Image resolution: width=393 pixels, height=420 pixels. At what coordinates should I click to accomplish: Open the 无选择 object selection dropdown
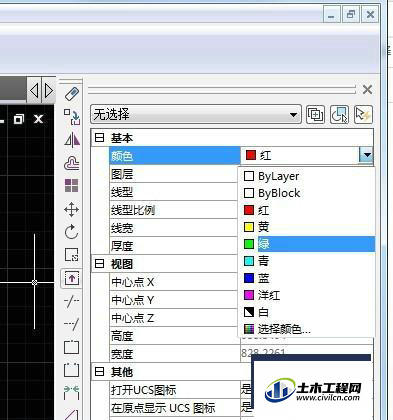[x=196, y=115]
